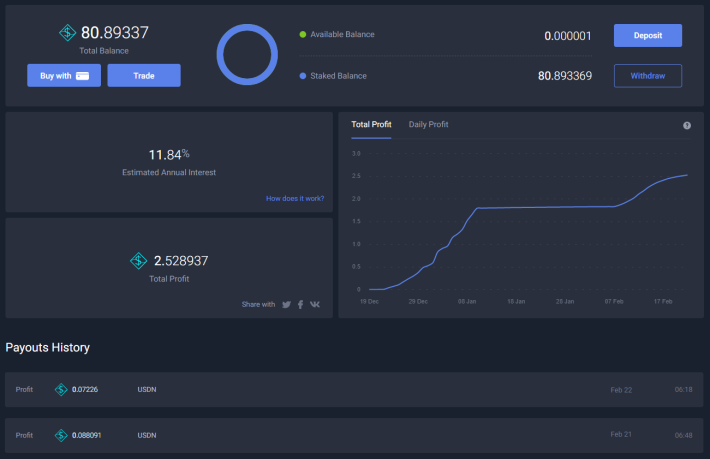Click the 80.89337 Total Balance value

click(x=115, y=33)
